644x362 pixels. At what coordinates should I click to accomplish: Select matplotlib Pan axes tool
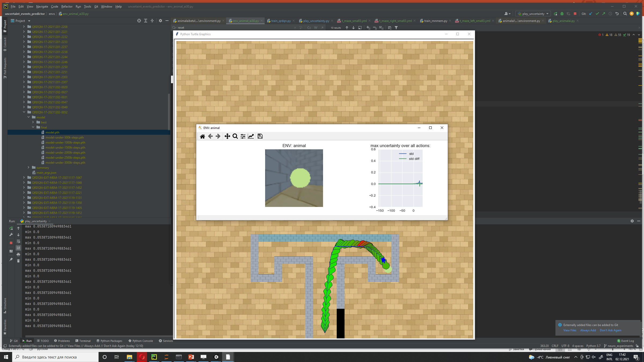click(x=227, y=136)
